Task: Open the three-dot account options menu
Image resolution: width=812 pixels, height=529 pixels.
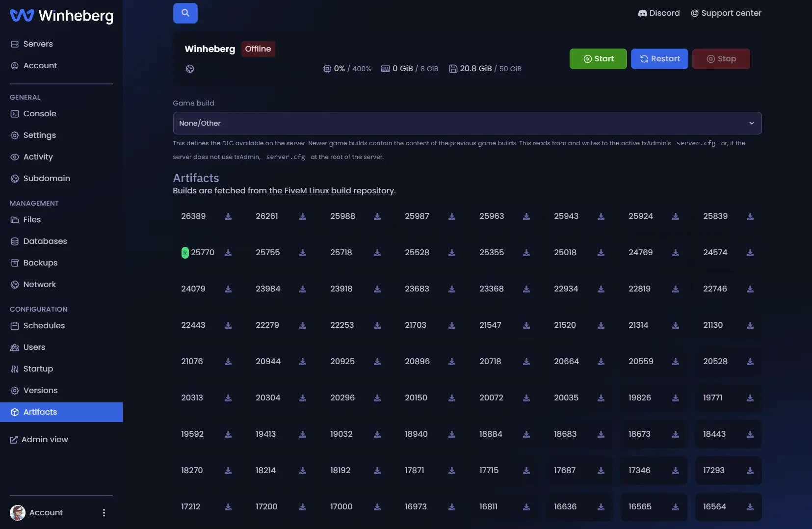Action: (104, 513)
